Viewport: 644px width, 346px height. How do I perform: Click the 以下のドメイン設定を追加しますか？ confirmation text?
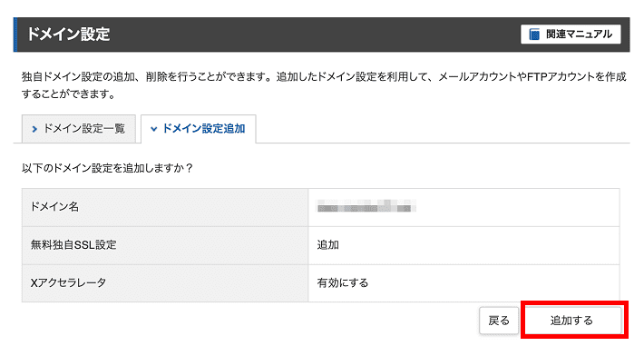click(x=108, y=168)
